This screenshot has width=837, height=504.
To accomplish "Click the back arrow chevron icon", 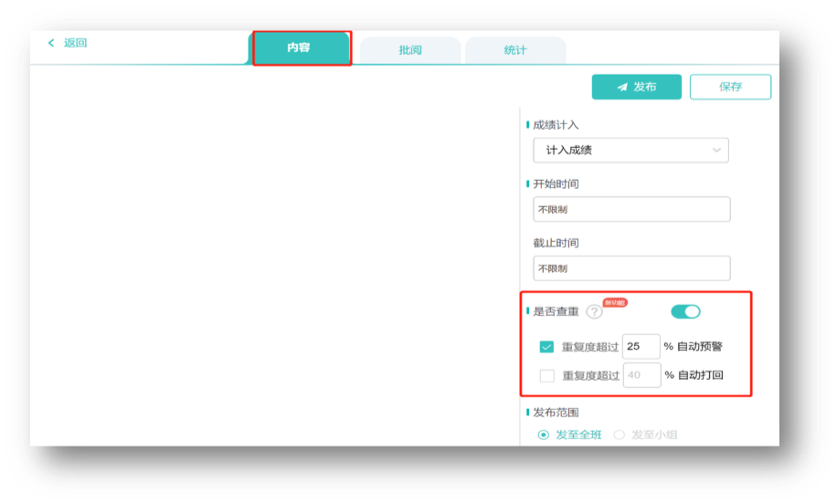I will click(51, 43).
